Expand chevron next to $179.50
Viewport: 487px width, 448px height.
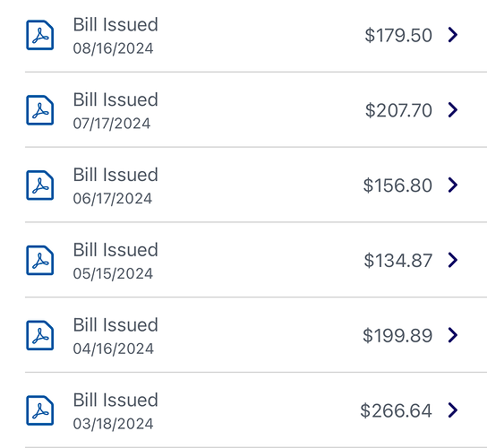tap(453, 35)
